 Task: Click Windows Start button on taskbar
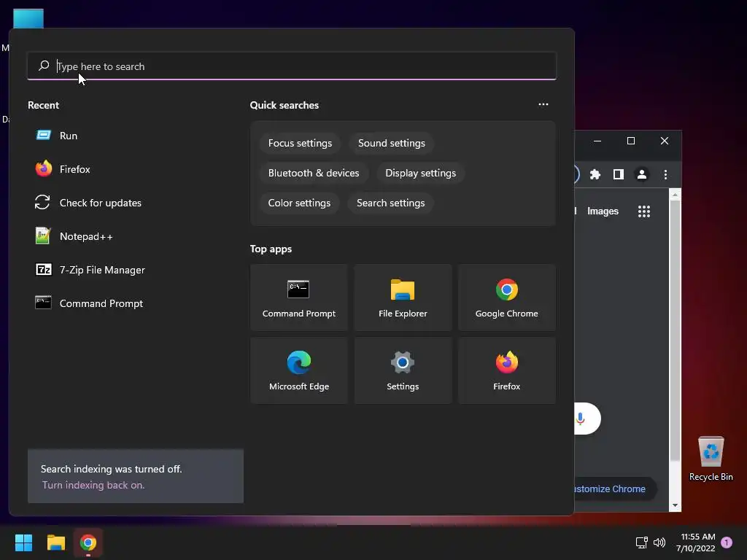click(x=23, y=542)
